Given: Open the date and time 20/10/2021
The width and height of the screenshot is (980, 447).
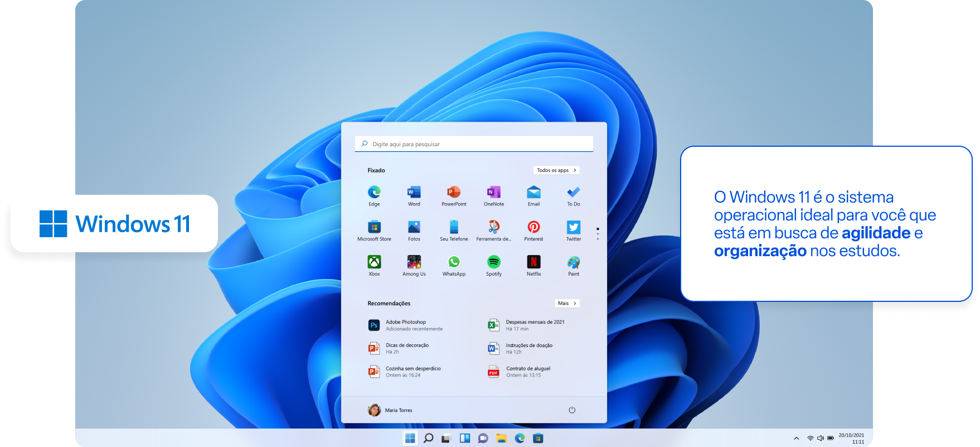Looking at the screenshot, I should click(x=851, y=439).
